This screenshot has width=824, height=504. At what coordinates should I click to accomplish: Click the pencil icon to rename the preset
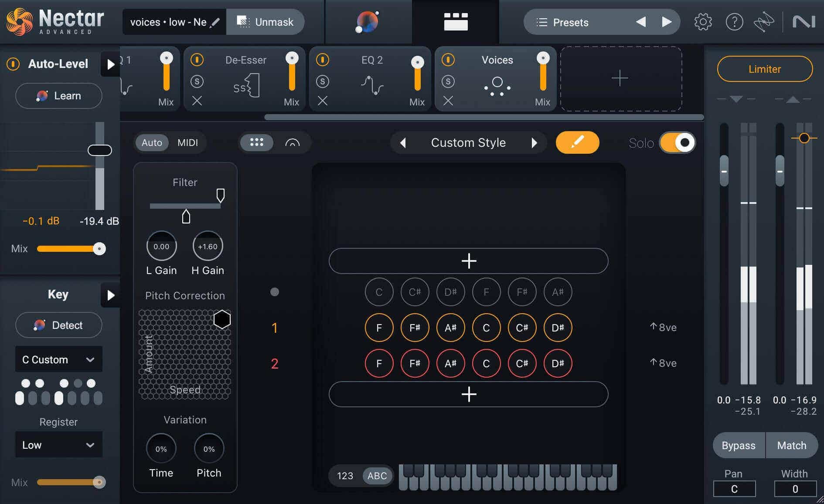click(215, 22)
